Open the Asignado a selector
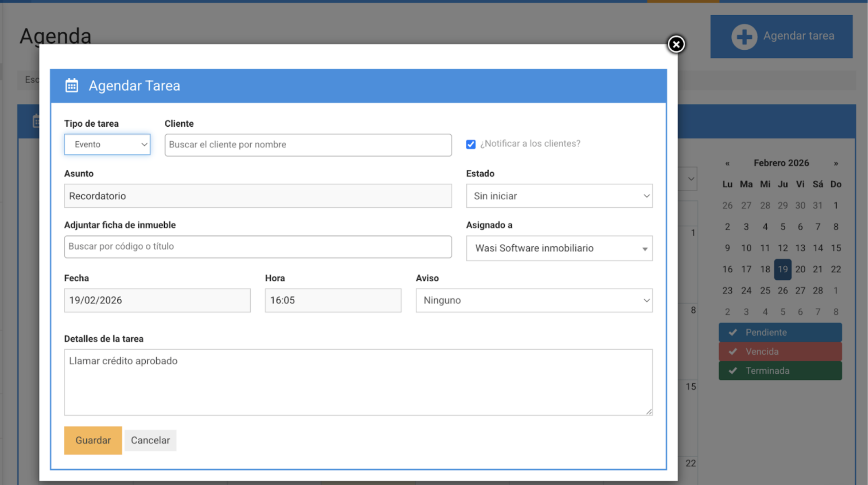The image size is (868, 485). tap(559, 248)
